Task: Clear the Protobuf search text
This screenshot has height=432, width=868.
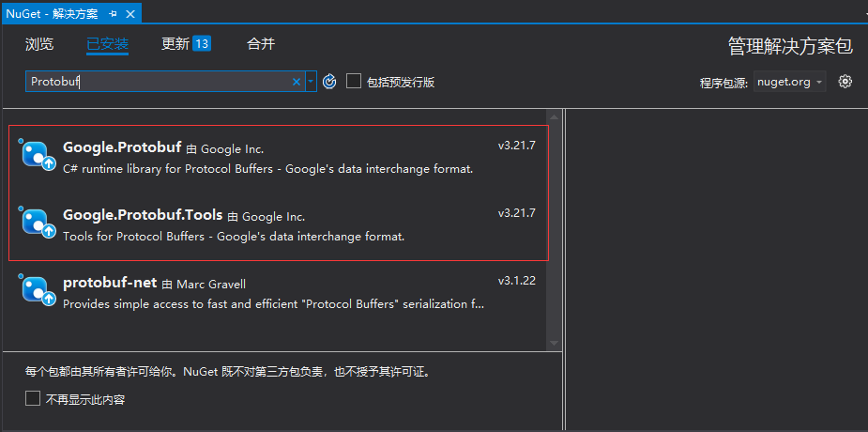Action: (x=297, y=82)
